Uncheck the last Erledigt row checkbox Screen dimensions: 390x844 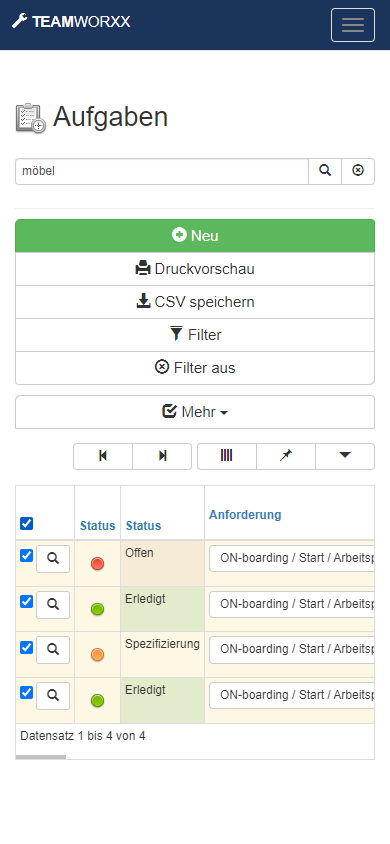[26, 692]
